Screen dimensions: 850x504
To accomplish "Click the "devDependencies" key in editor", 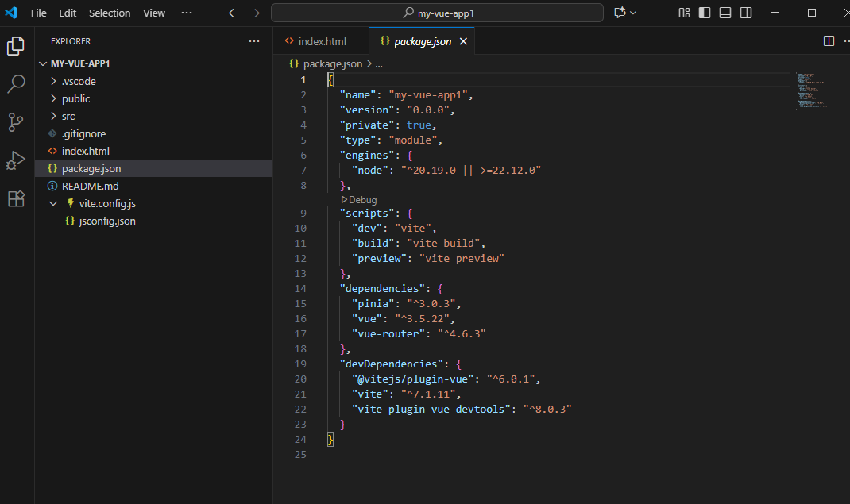I will (392, 364).
